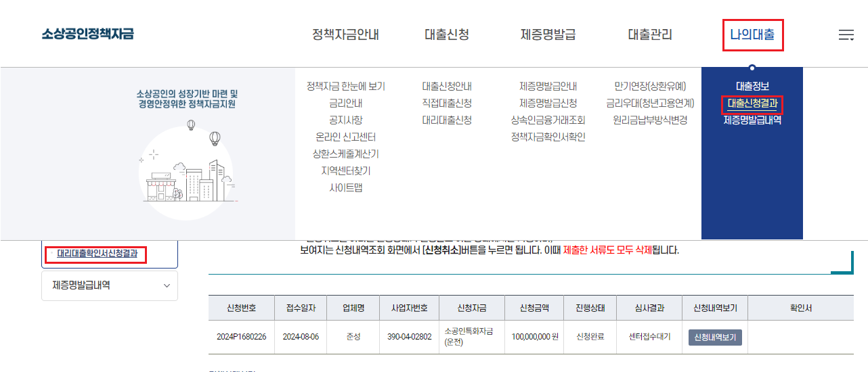Click the 준성 company name cell
Viewport: 868px width, 372px height.
[x=353, y=337]
